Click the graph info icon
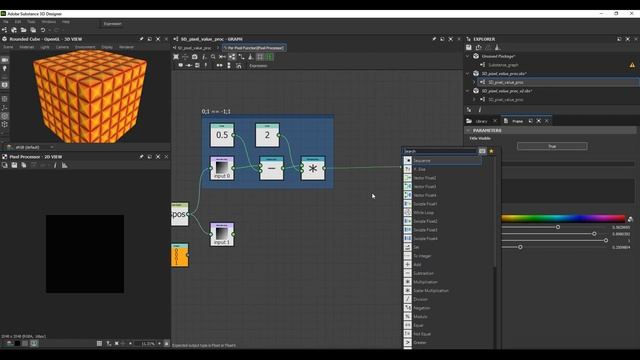Image resolution: width=640 pixels, height=360 pixels. coord(204,57)
